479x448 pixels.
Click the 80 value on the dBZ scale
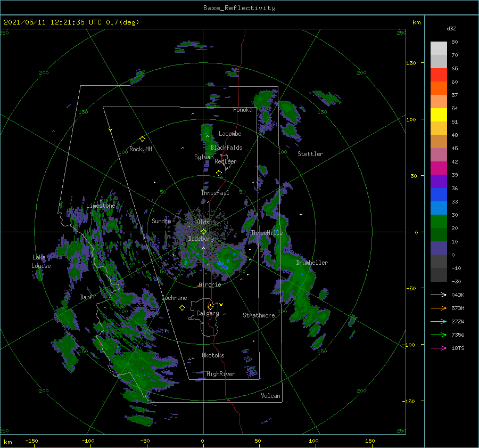455,42
